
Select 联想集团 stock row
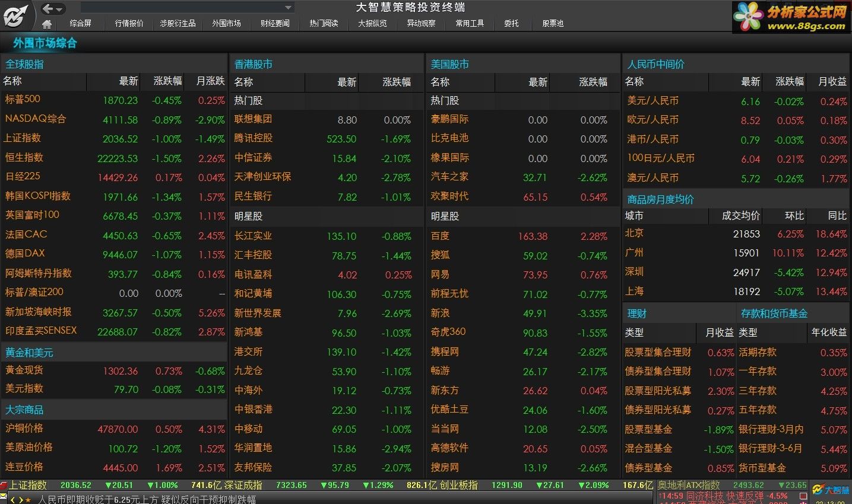click(327, 119)
